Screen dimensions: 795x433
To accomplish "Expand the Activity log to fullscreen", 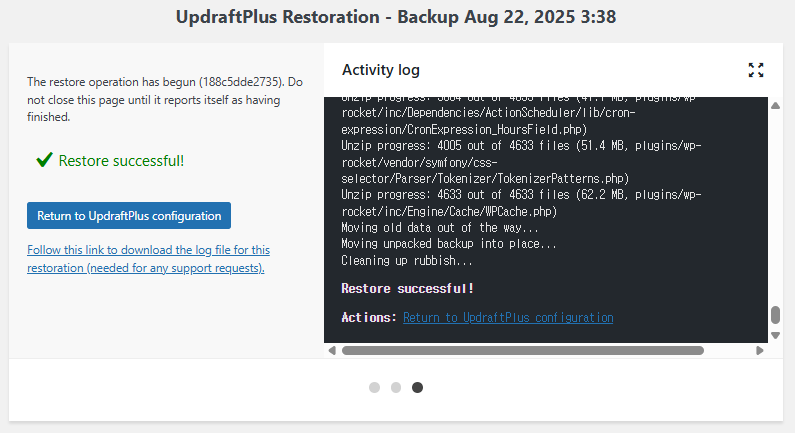I will [756, 70].
